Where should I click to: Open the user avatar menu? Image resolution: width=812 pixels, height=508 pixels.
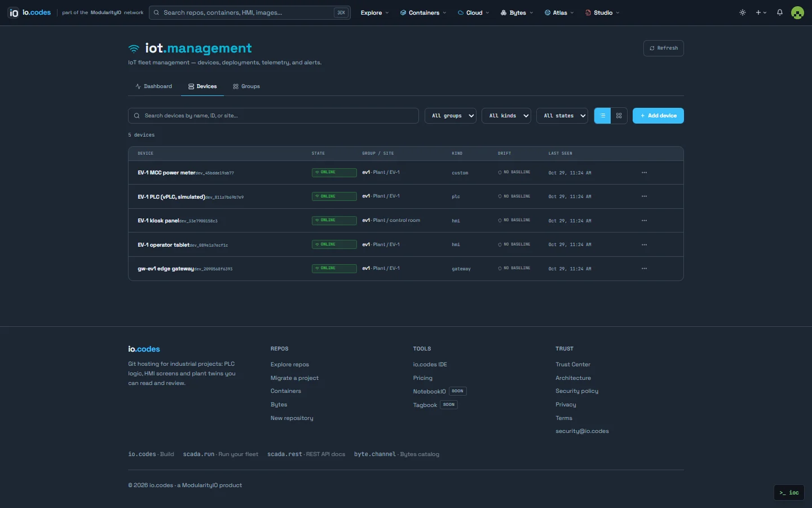point(797,12)
